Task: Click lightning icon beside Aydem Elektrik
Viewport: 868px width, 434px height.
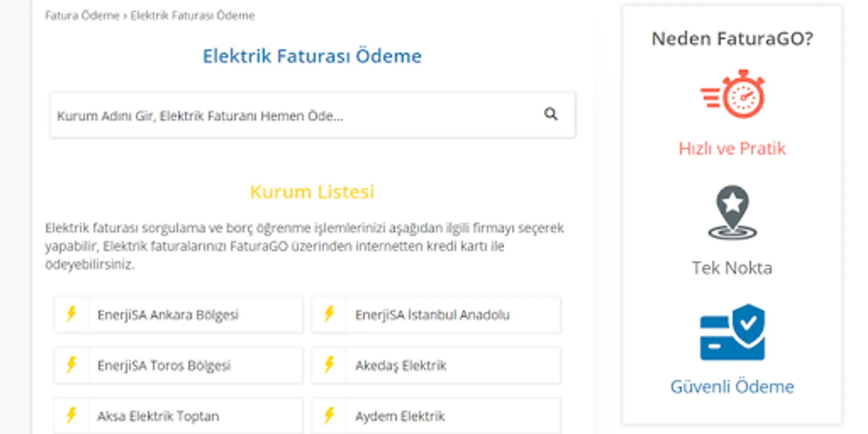Action: (329, 415)
